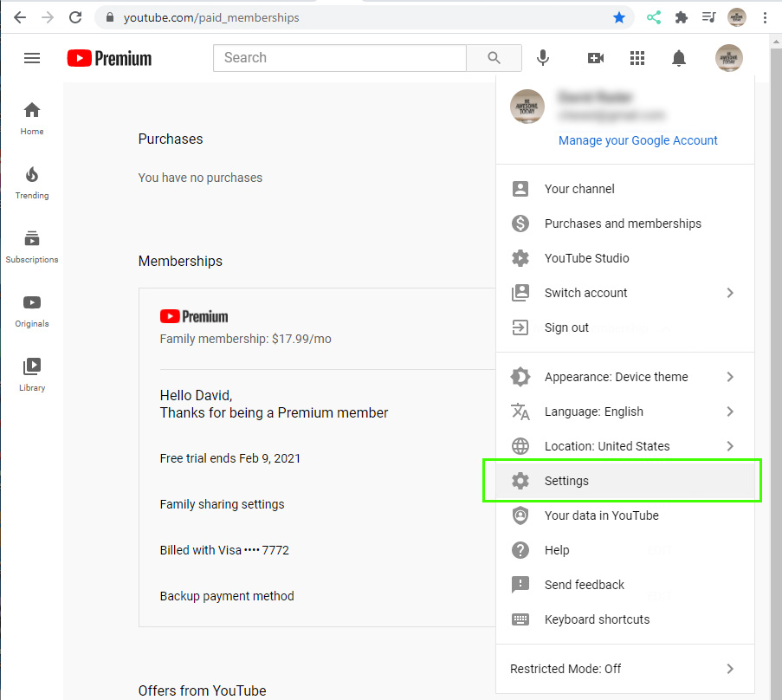Viewport: 782px width, 700px height.
Task: Click Family membership: $17.99/mo text
Action: [x=245, y=339]
